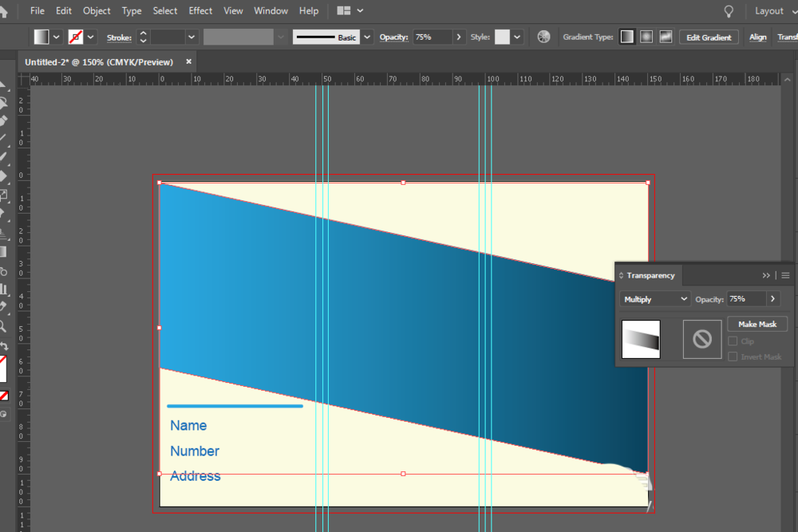Image resolution: width=798 pixels, height=532 pixels.
Task: Open the Style swatch dropdown arrow
Action: (517, 37)
